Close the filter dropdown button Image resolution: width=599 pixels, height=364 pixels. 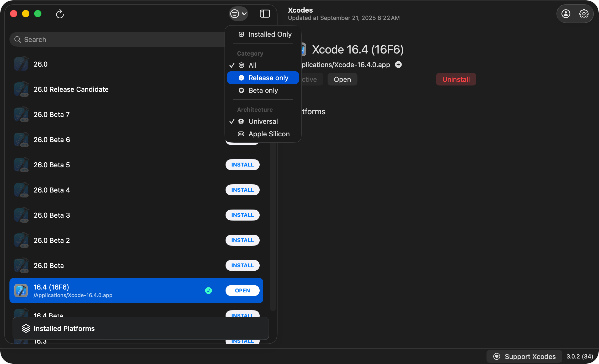tap(238, 14)
